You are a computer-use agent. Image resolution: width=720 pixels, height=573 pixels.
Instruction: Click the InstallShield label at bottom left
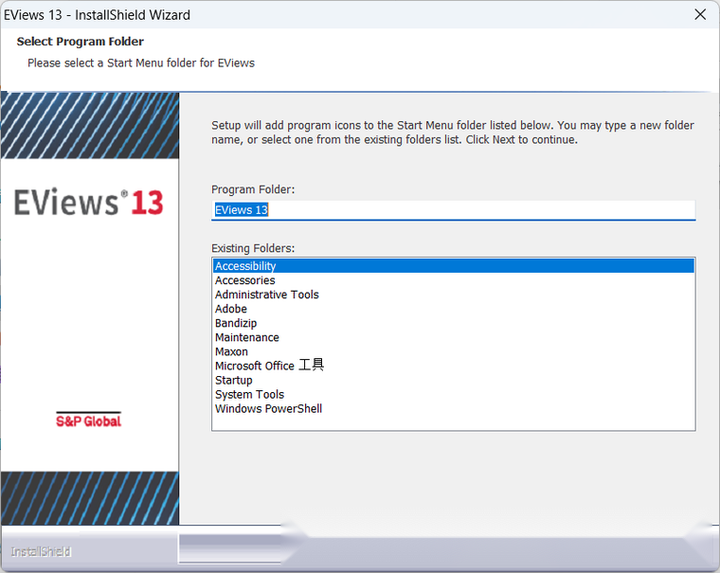pos(41,552)
